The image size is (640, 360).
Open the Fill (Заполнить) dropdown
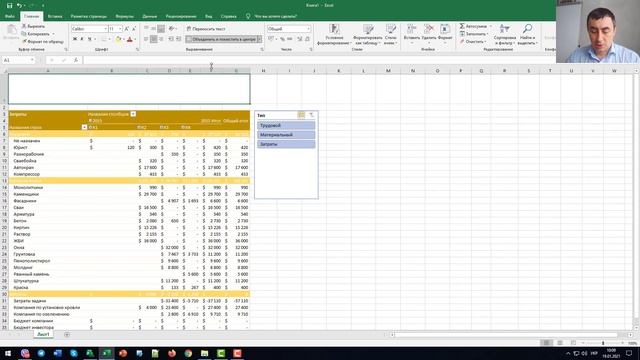pos(473,34)
